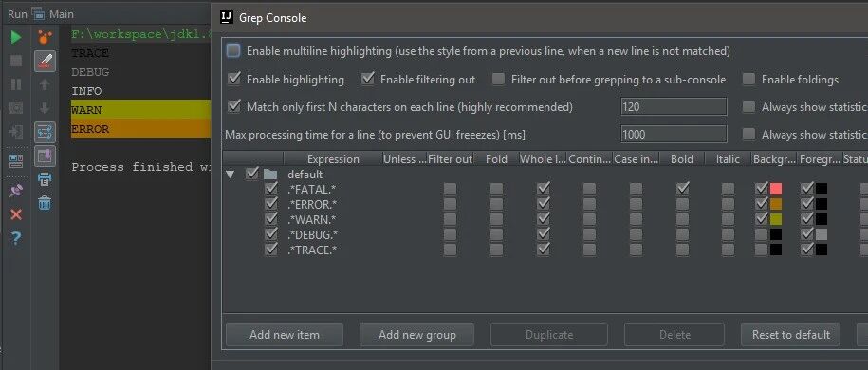Click the print icon

coord(45,179)
